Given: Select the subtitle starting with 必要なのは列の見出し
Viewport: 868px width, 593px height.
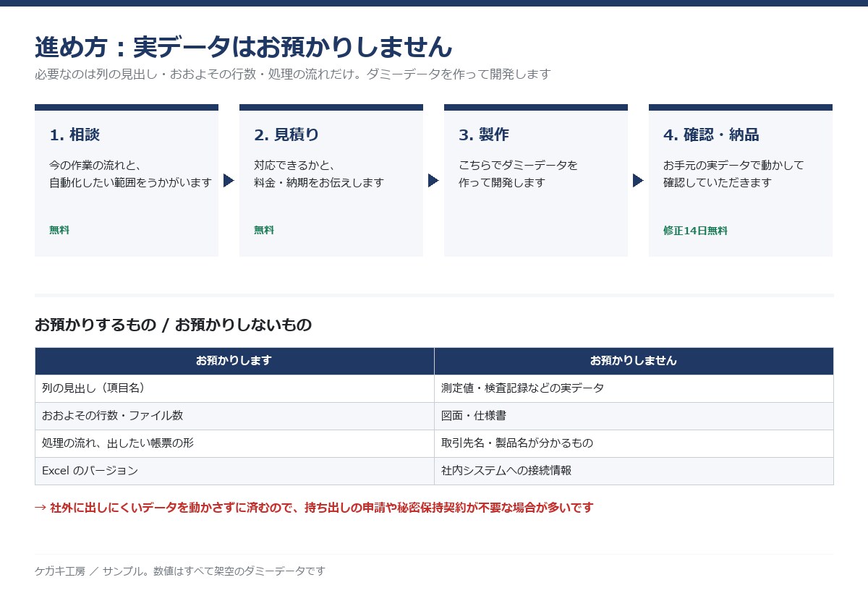Looking at the screenshot, I should coord(293,74).
